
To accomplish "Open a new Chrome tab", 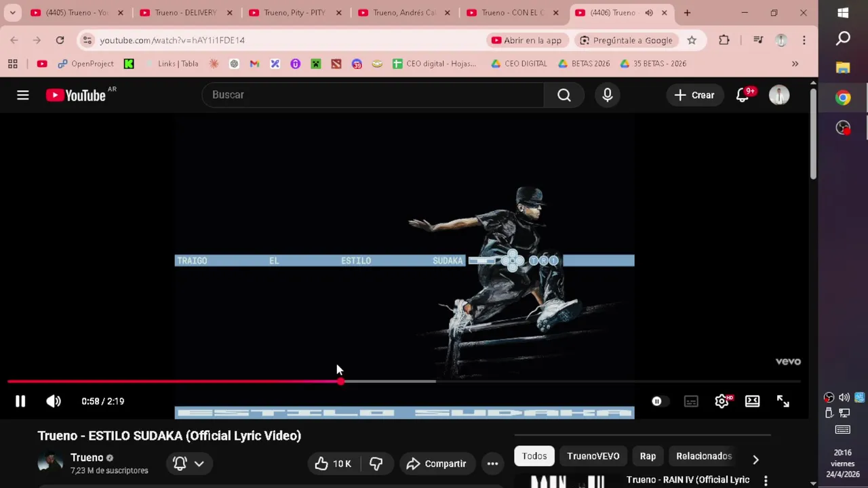I will (x=687, y=13).
